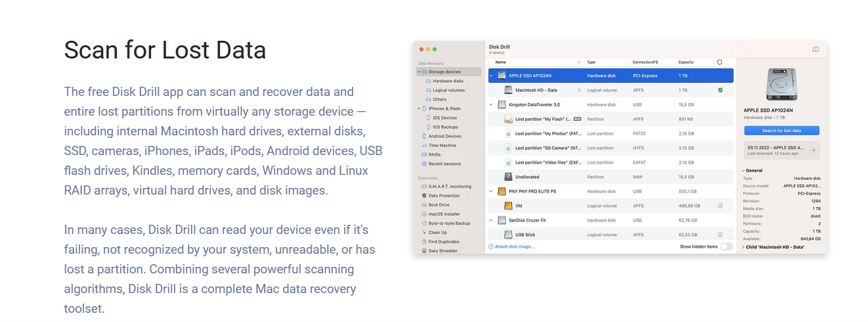Screen dimensions: 868x322
Task: Select Lost partition "Video files" row
Action: [611, 162]
